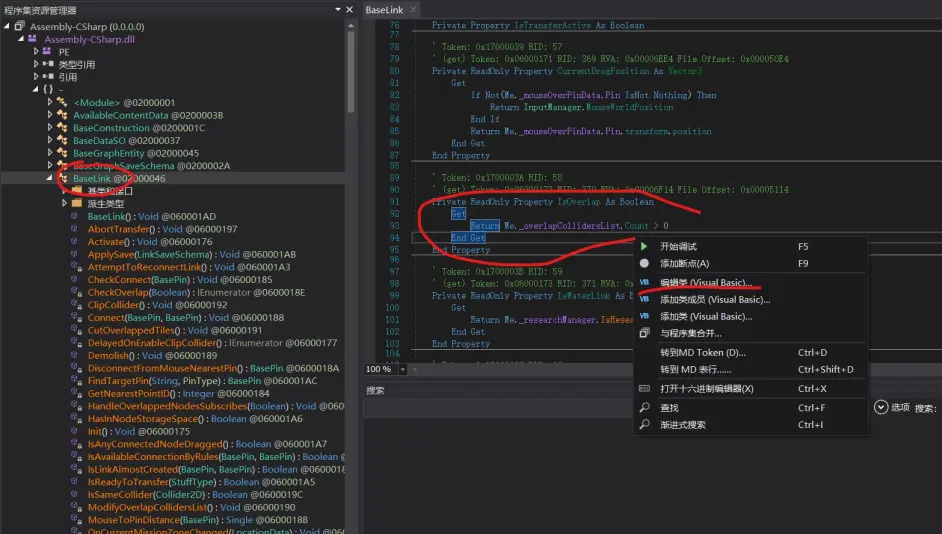
Task: Choose 渐进式搜索 menu entry
Action: (x=751, y=424)
